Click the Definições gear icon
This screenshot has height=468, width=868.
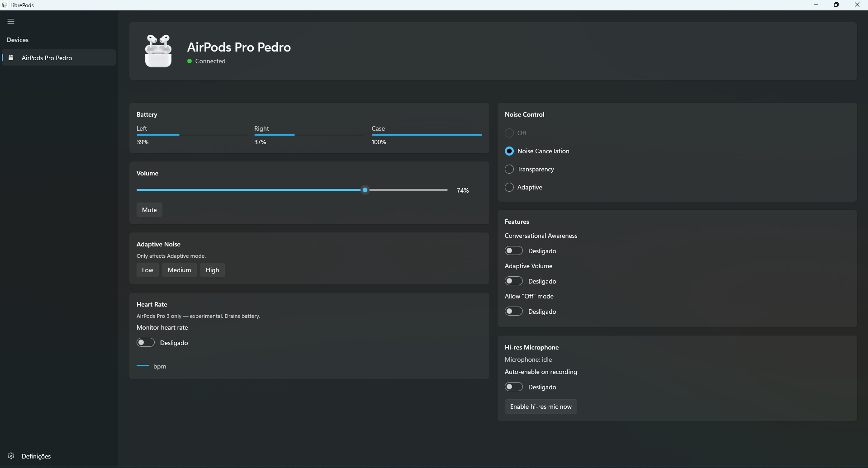click(x=11, y=456)
